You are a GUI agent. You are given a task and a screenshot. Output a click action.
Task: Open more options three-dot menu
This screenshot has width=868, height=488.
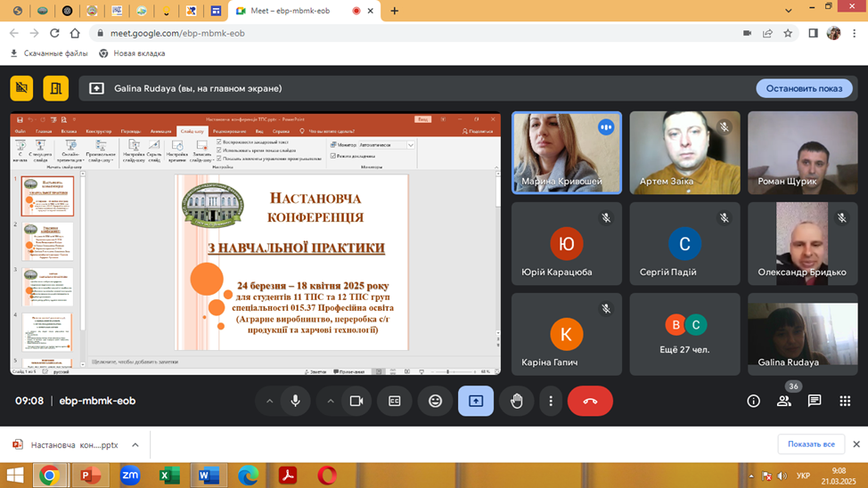tap(551, 401)
